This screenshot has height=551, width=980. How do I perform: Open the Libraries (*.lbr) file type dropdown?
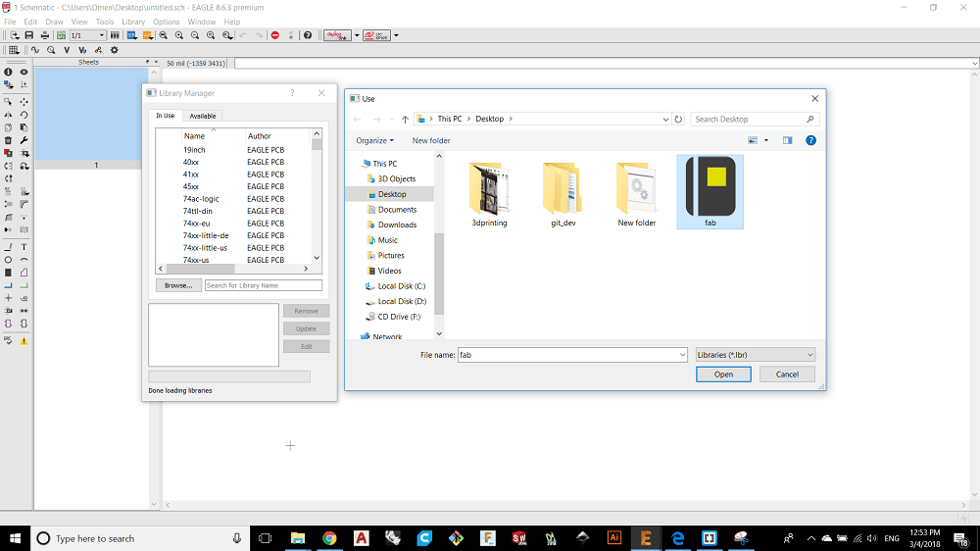click(756, 355)
